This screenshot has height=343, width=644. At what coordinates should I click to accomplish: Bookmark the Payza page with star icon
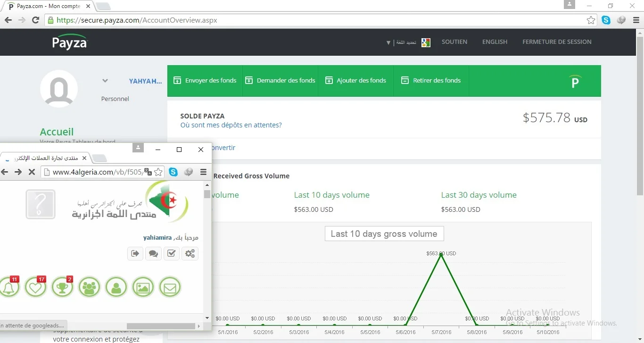click(591, 20)
